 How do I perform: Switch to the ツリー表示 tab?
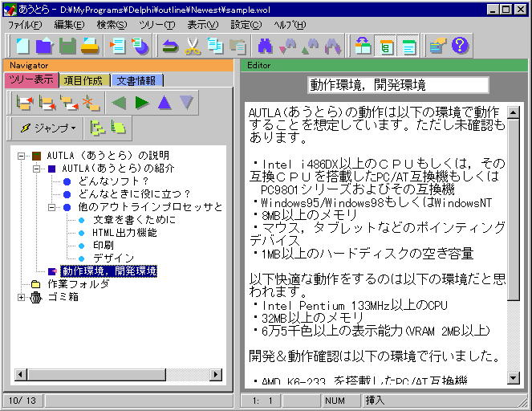point(31,79)
